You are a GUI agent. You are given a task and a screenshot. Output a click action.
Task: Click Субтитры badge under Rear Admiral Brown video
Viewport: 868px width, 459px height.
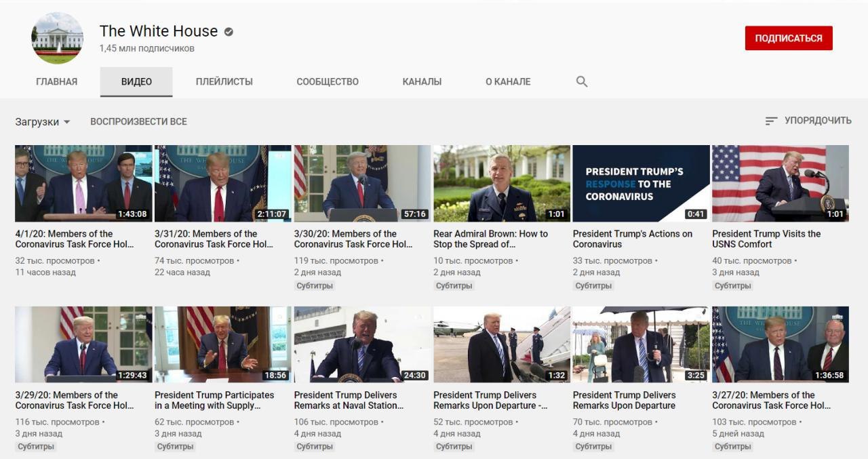454,285
